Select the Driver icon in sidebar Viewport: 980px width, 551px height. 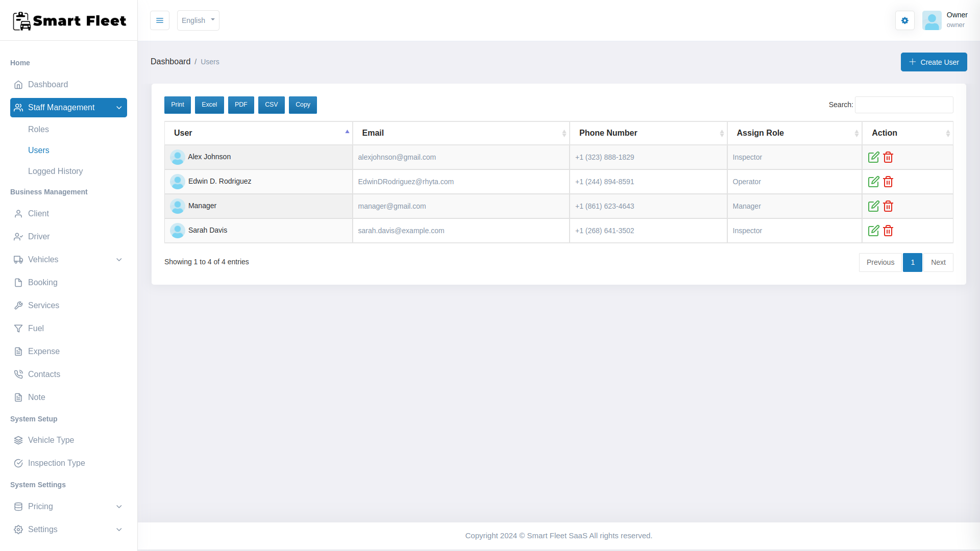(18, 236)
